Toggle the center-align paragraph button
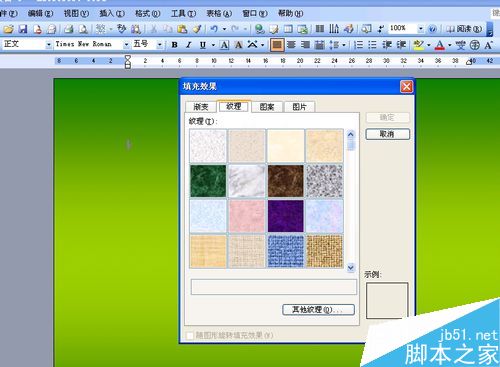Viewport: 500px width, 367px height. 291,45
